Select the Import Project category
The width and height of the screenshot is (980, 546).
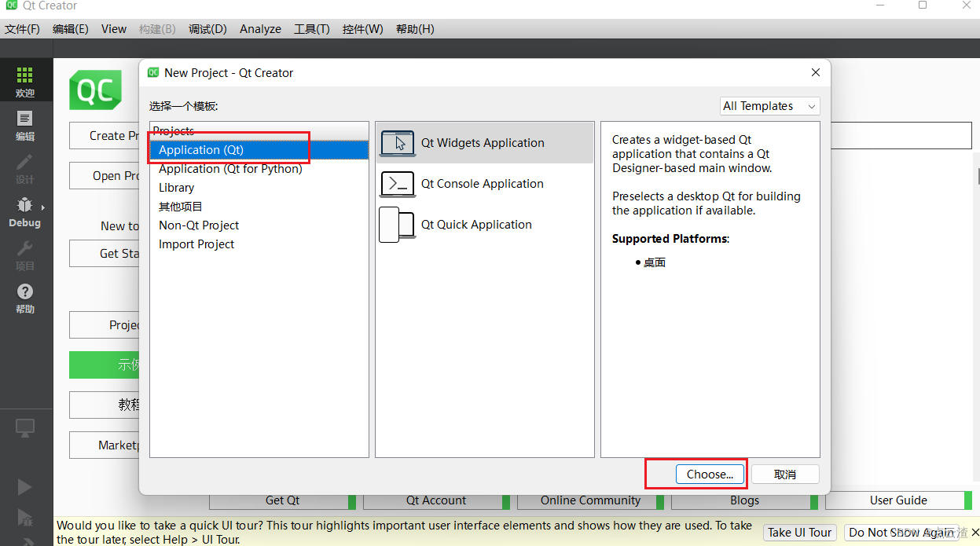point(259,244)
